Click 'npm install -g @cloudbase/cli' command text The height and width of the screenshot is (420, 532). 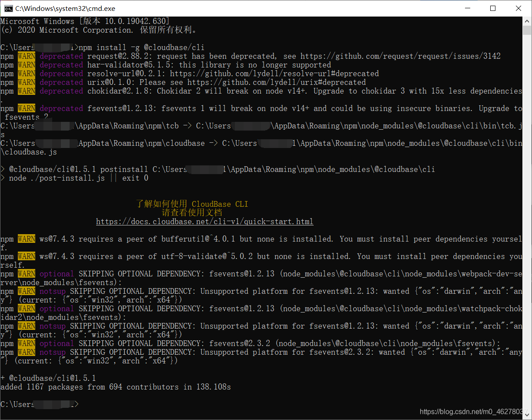pos(141,47)
